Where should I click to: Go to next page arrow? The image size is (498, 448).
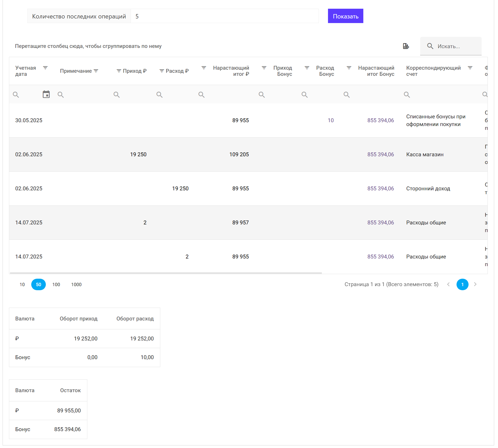point(475,284)
